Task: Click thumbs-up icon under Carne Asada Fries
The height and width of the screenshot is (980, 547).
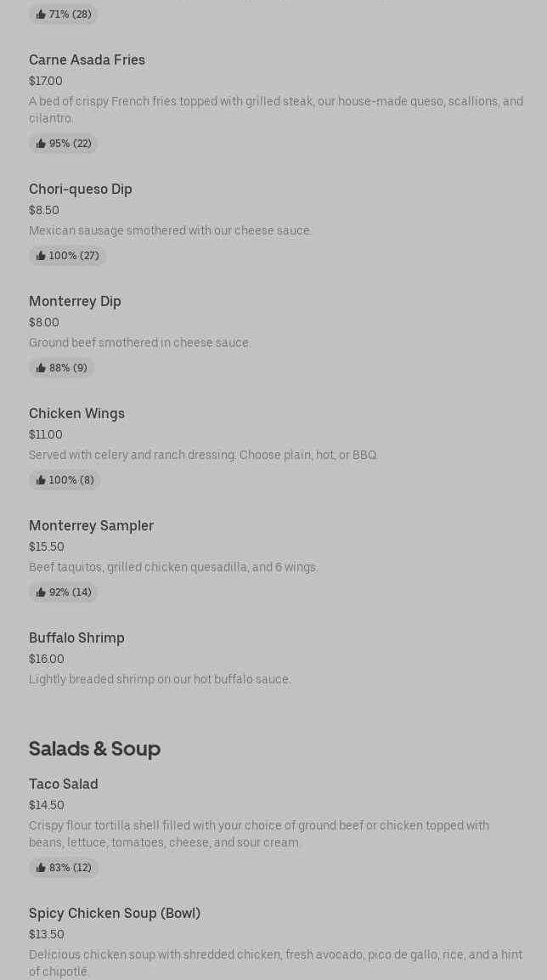Action: (x=41, y=144)
